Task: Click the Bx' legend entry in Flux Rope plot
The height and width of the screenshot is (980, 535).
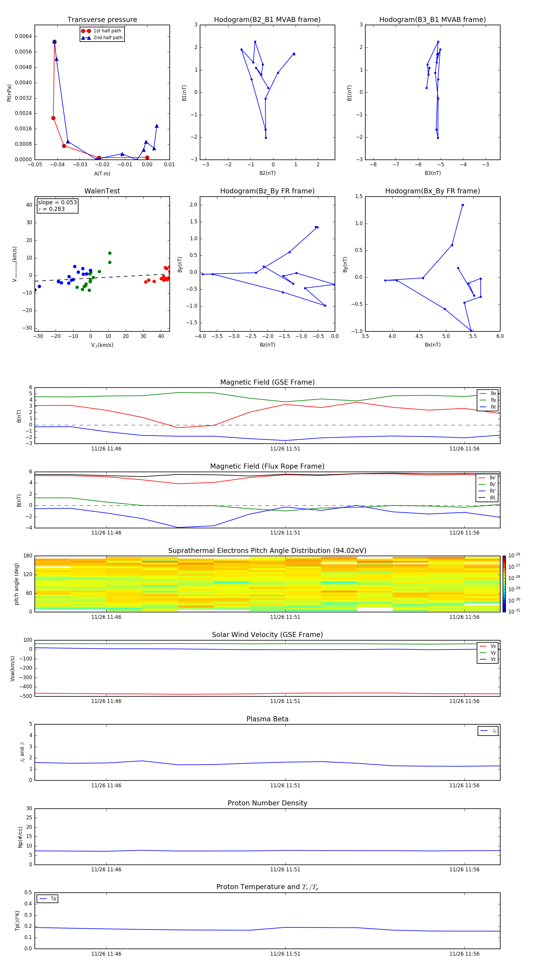Action: click(x=487, y=478)
